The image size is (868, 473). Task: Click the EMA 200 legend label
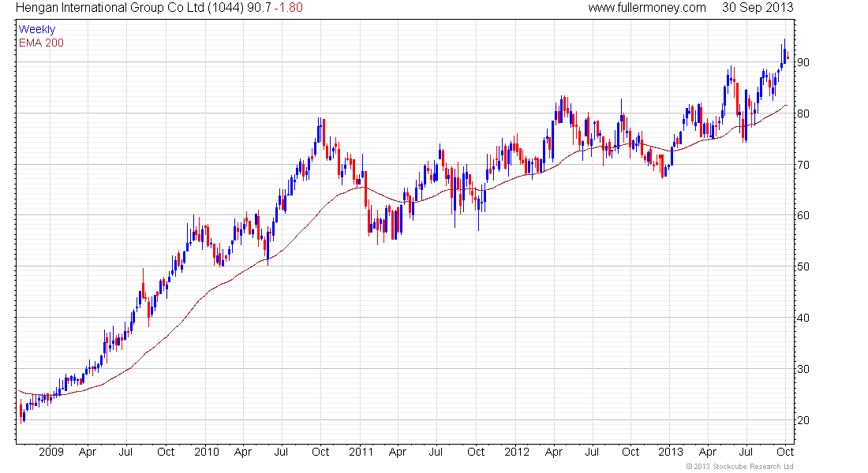click(x=41, y=43)
